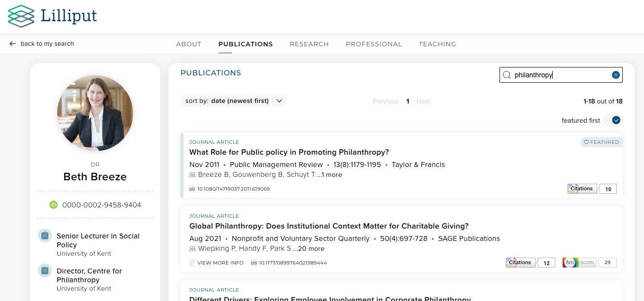Click the Featured heart badge
Screen dimensions: 644x301
601,142
